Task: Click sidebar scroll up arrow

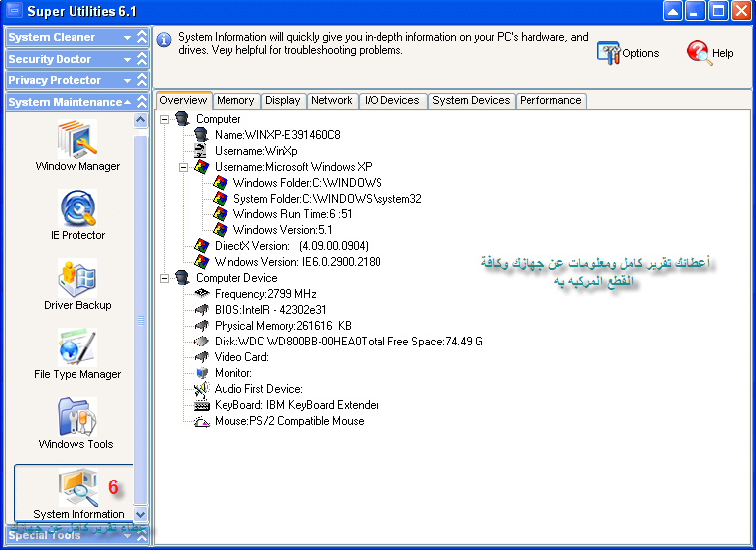Action: [x=140, y=120]
